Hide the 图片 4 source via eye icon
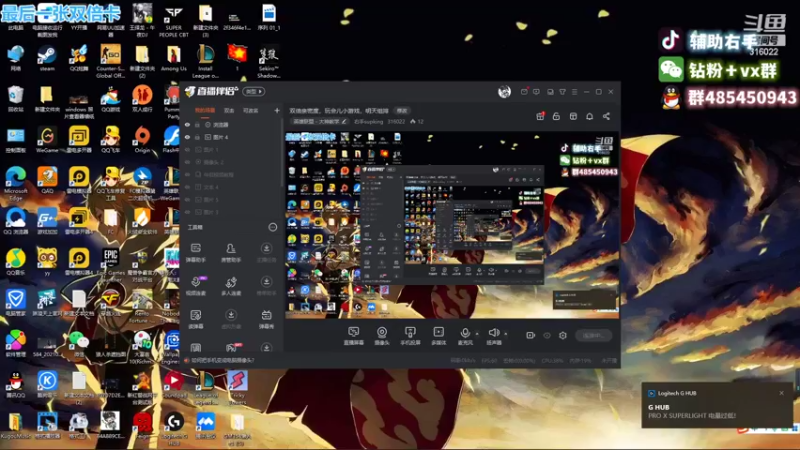This screenshot has height=450, width=800. 187,137
